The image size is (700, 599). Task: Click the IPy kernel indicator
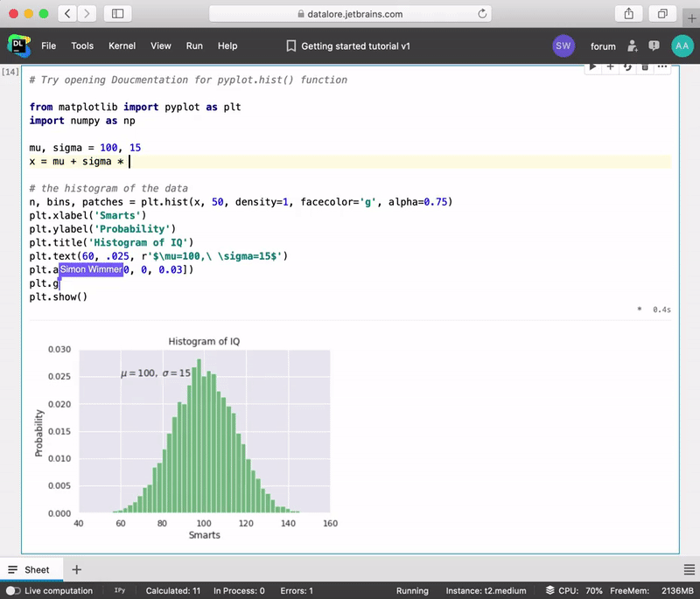pyautogui.click(x=120, y=590)
